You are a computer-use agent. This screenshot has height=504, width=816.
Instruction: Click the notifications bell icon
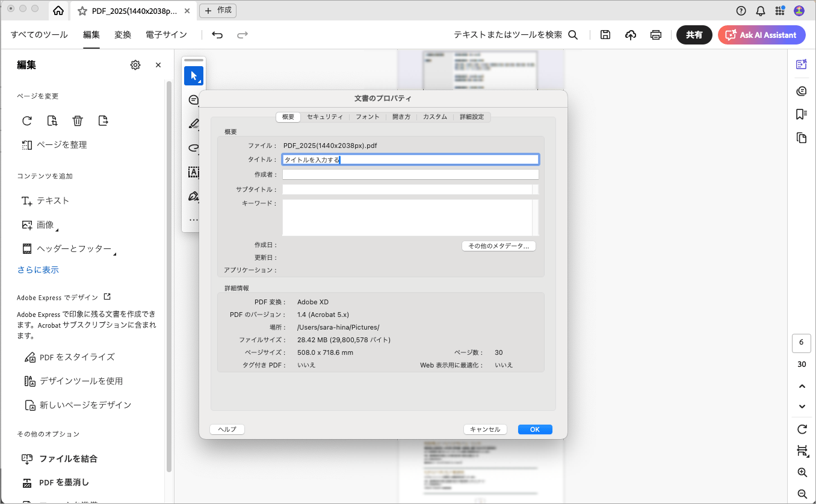(761, 10)
